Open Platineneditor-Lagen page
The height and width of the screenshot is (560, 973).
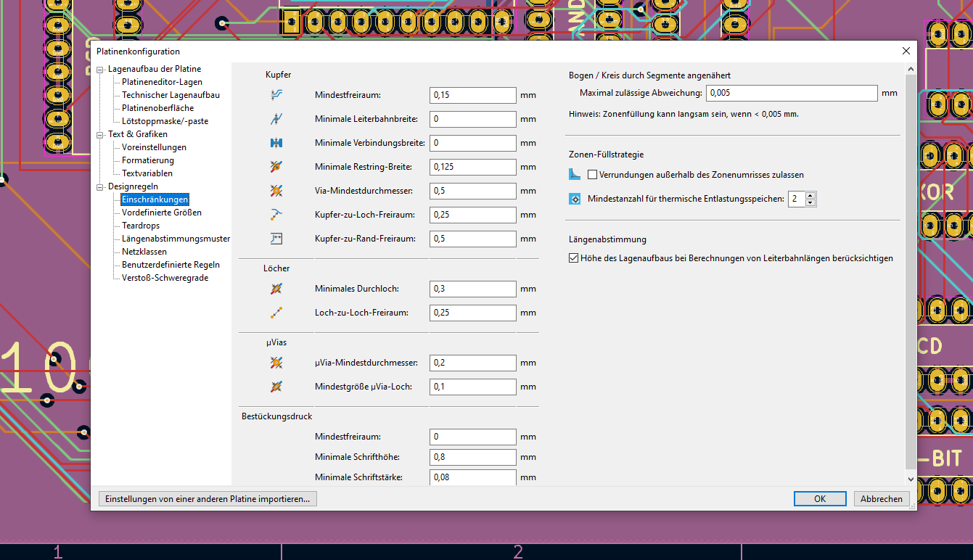pos(162,82)
